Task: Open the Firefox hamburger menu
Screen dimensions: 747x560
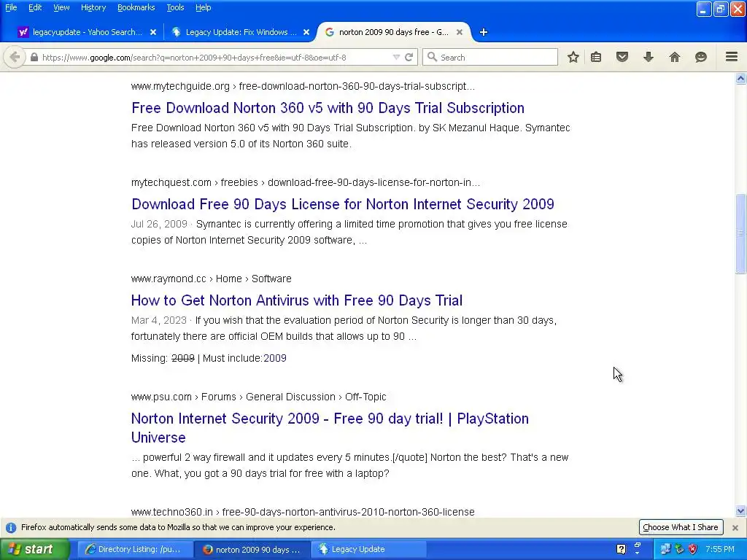Action: point(732,57)
